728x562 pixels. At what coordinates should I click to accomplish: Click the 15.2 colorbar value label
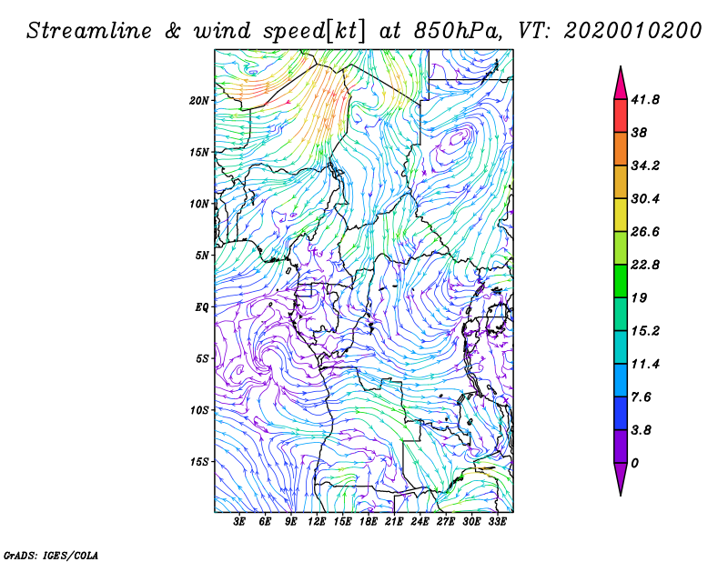pyautogui.click(x=646, y=331)
